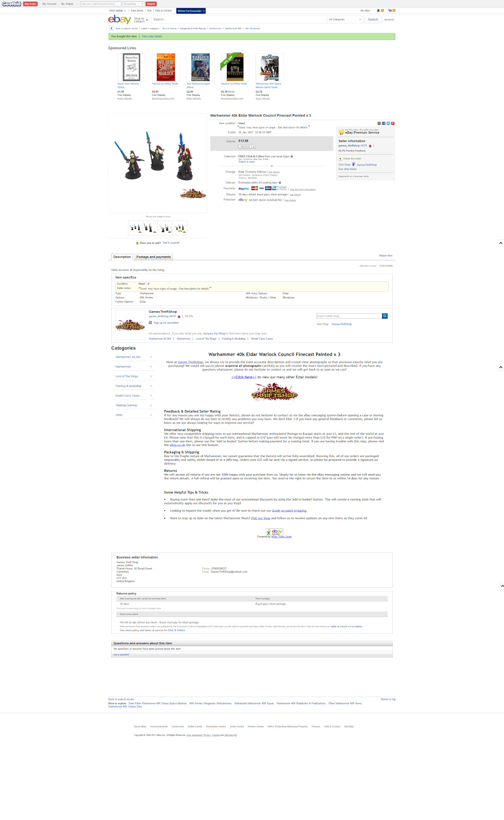Open the Tabletop Gaming category
Viewport: 504px width, 820px height.
126,405
